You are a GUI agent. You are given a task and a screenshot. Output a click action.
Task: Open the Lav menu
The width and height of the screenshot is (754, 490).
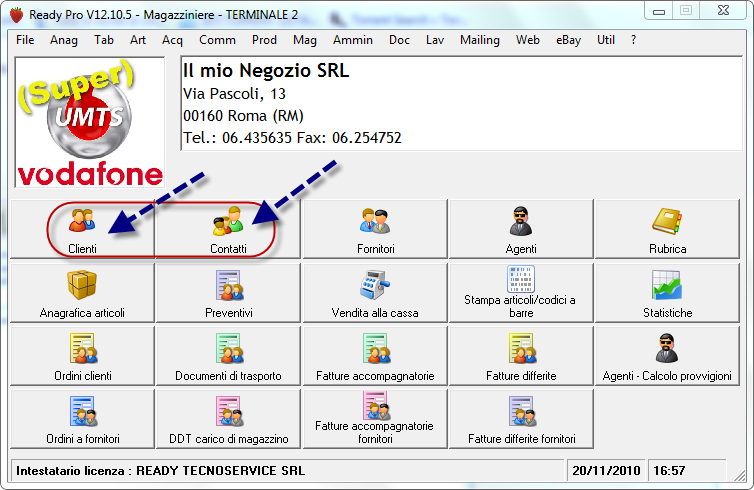[x=435, y=40]
